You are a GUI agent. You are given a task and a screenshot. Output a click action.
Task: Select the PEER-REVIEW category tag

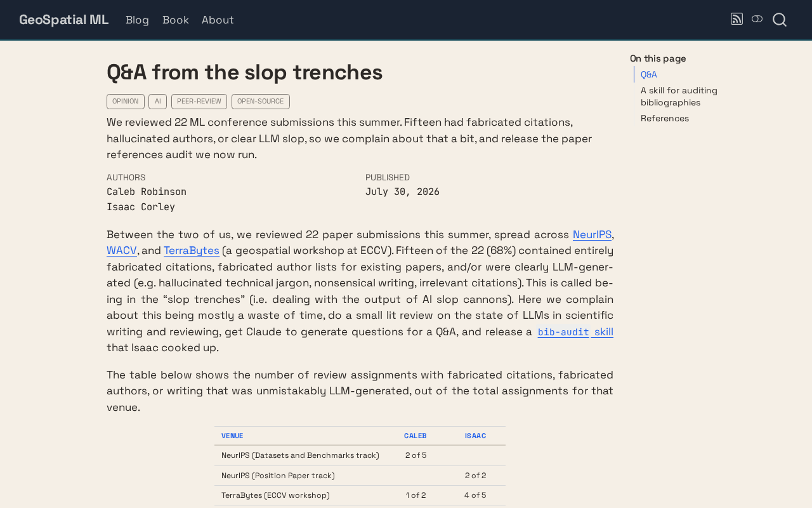[199, 102]
